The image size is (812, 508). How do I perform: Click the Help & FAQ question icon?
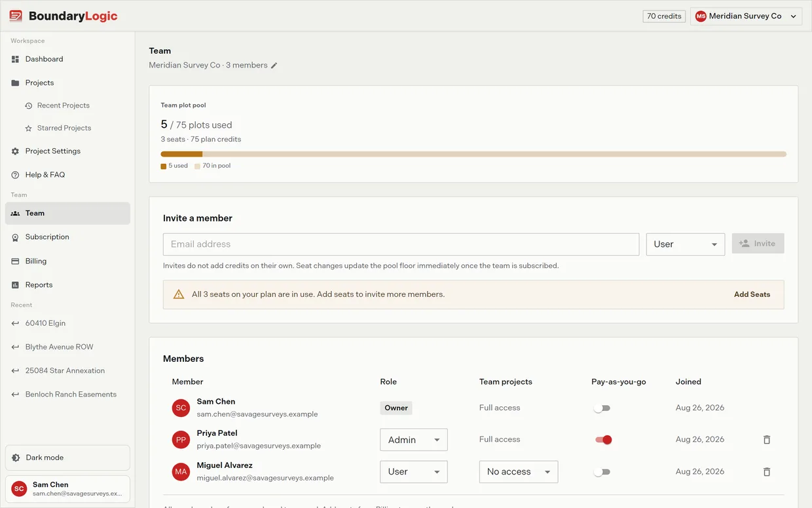pyautogui.click(x=15, y=175)
